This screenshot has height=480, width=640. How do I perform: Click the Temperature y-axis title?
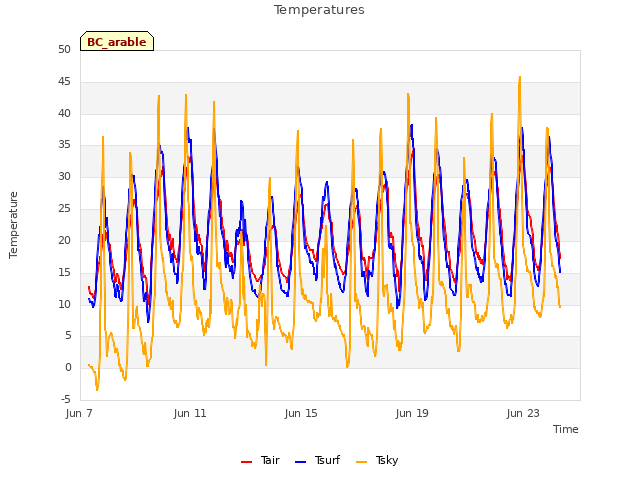13,225
